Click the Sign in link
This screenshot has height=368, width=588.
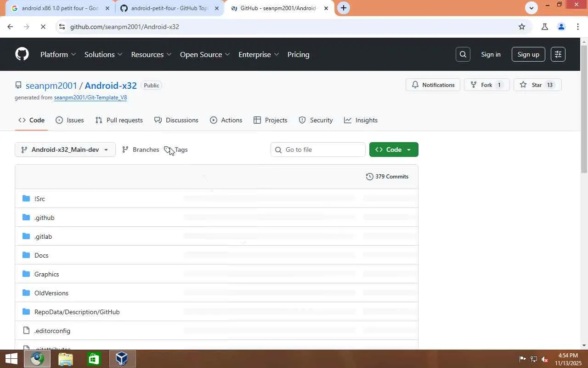pos(491,54)
